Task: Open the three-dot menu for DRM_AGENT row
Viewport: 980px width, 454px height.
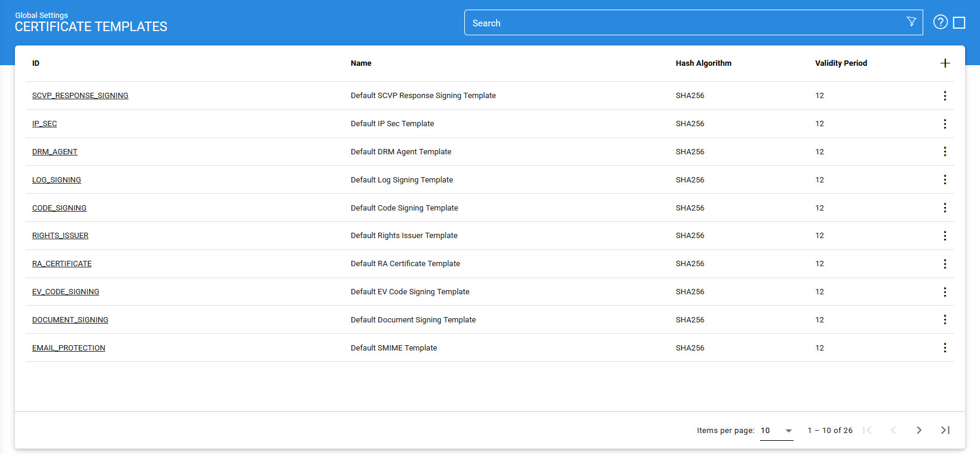Action: pos(945,152)
